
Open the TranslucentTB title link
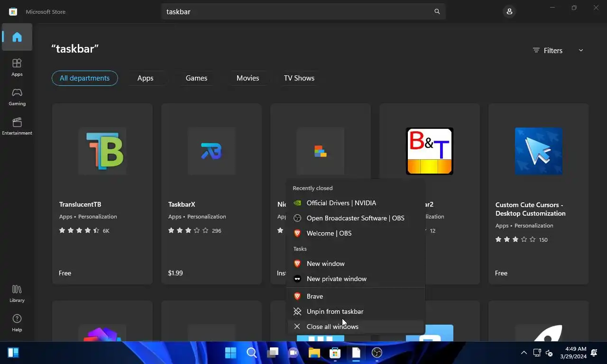[80, 204]
